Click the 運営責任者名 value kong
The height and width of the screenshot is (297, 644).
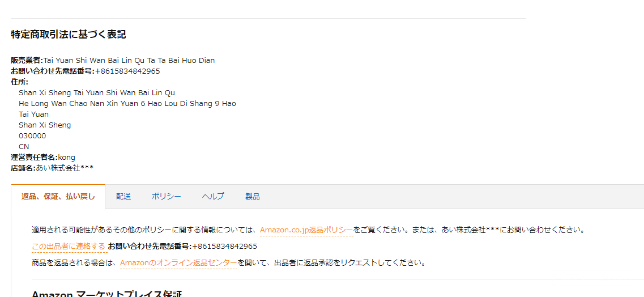tap(66, 158)
